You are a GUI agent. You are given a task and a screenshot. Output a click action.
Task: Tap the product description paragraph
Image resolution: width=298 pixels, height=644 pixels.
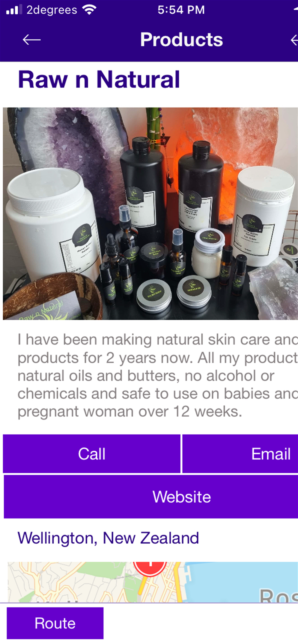(x=158, y=376)
